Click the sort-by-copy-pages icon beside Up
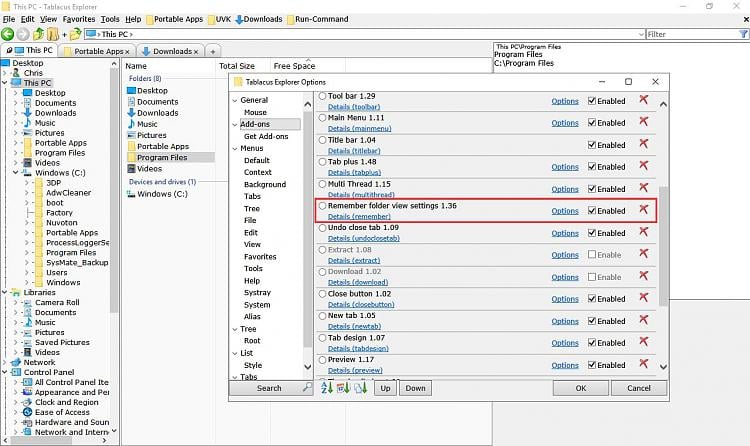Image resolution: width=750 pixels, height=446 pixels. pos(361,388)
